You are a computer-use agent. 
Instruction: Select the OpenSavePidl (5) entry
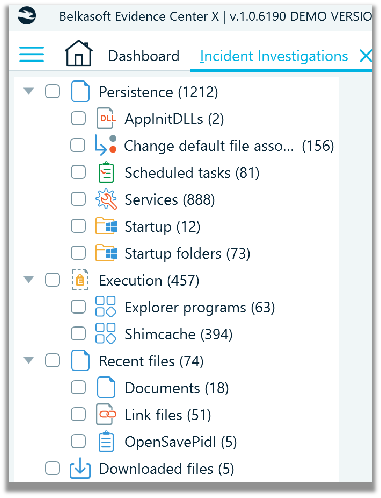click(181, 442)
